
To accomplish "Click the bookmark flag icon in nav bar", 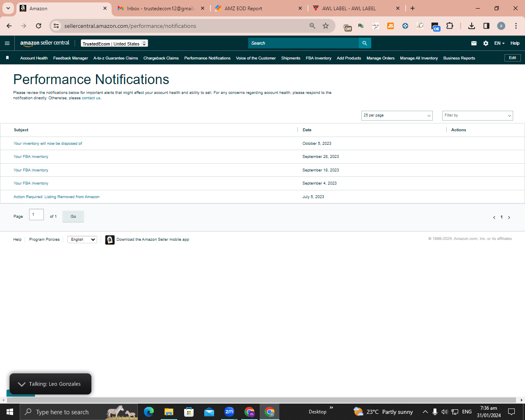I will [7, 58].
